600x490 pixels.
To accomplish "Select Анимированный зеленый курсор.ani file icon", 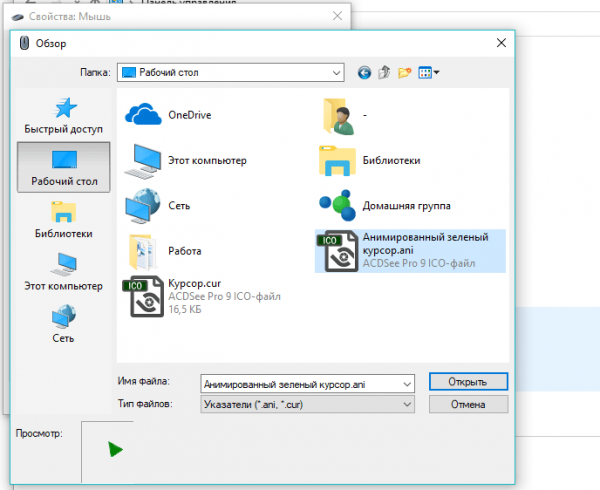I will (x=338, y=251).
